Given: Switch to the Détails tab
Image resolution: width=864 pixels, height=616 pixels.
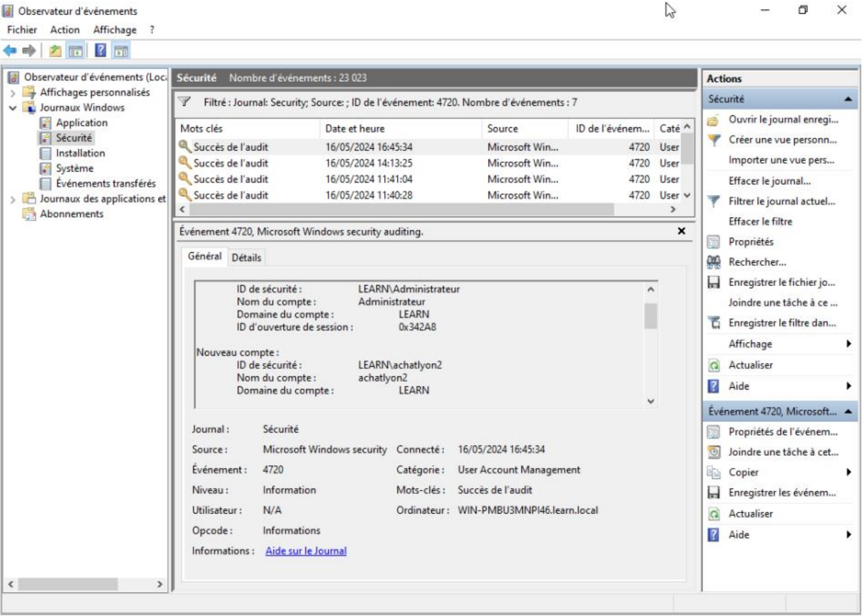Looking at the screenshot, I should click(246, 258).
